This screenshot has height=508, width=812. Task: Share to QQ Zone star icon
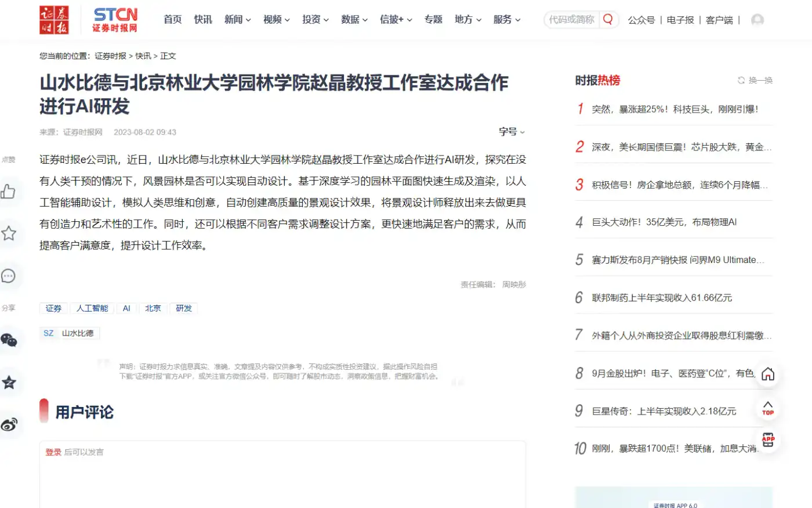coord(8,383)
